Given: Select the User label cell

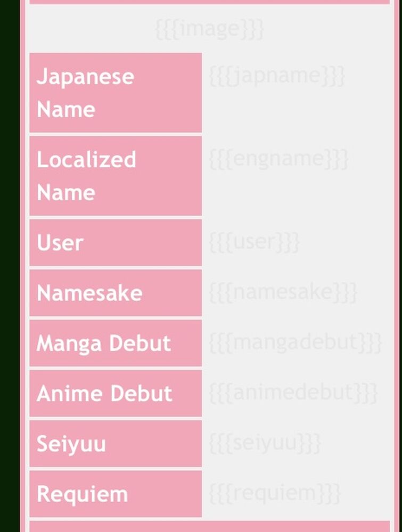Looking at the screenshot, I should [x=116, y=243].
